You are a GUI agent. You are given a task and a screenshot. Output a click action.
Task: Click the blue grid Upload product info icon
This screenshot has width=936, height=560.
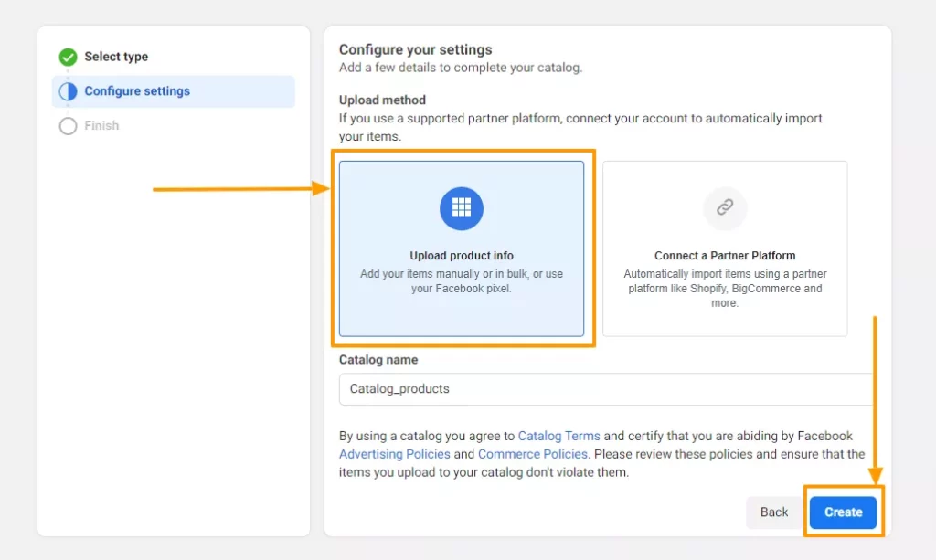462,208
